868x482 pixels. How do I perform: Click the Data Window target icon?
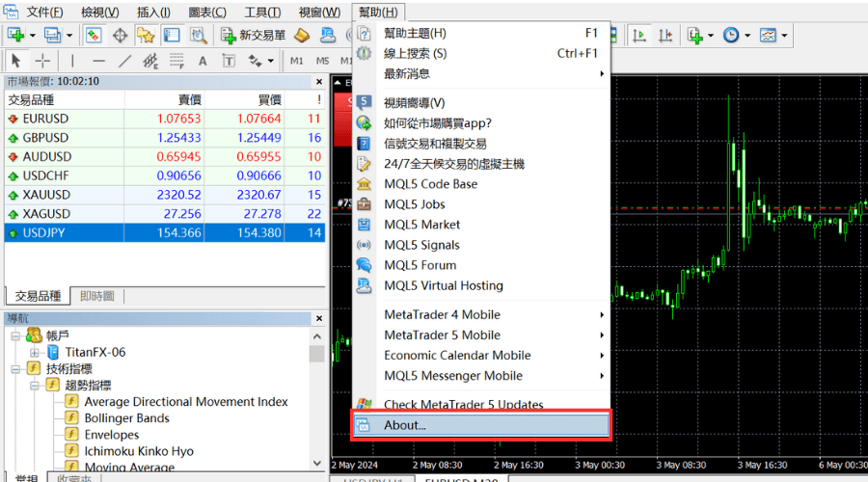point(120,36)
